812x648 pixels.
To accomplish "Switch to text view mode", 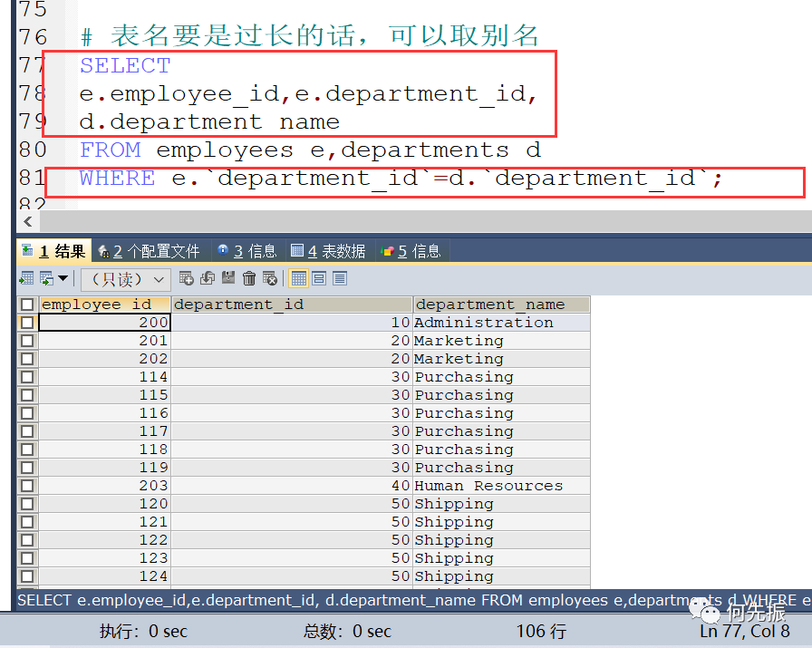I will pos(340,278).
